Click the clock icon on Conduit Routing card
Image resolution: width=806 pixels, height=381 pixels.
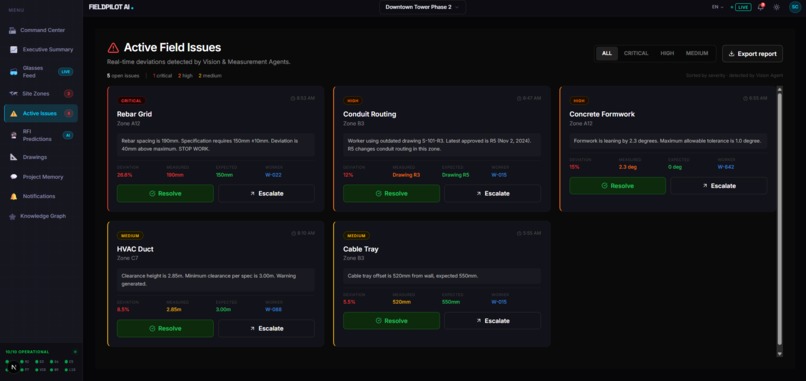pos(519,98)
